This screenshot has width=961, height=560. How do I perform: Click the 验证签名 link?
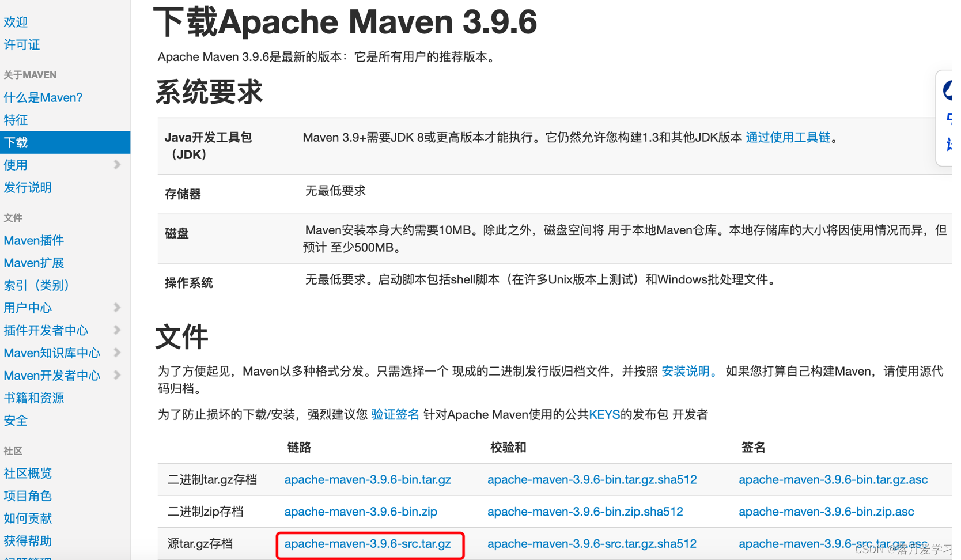click(395, 414)
